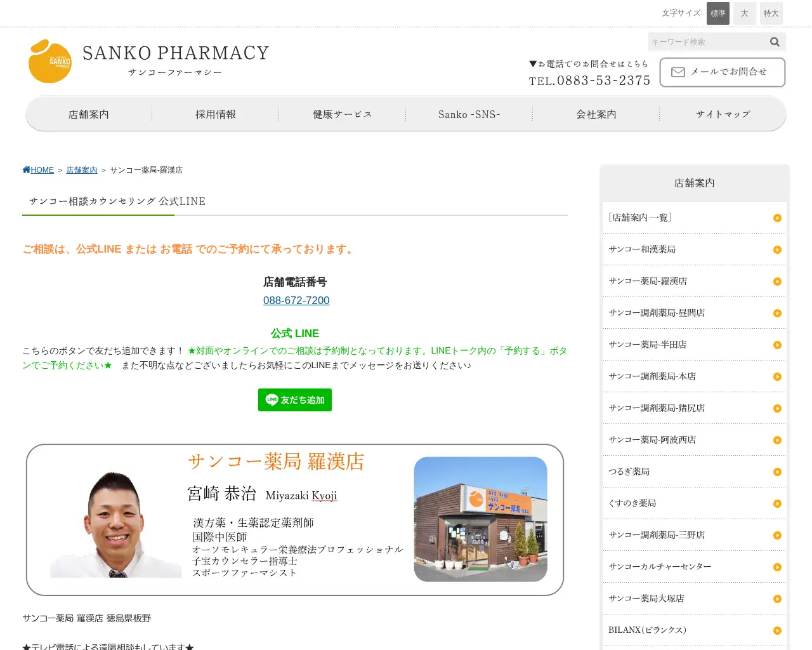Click the Sanko Pharmacy orange logo
Viewport: 812px width, 650px height.
[50, 61]
